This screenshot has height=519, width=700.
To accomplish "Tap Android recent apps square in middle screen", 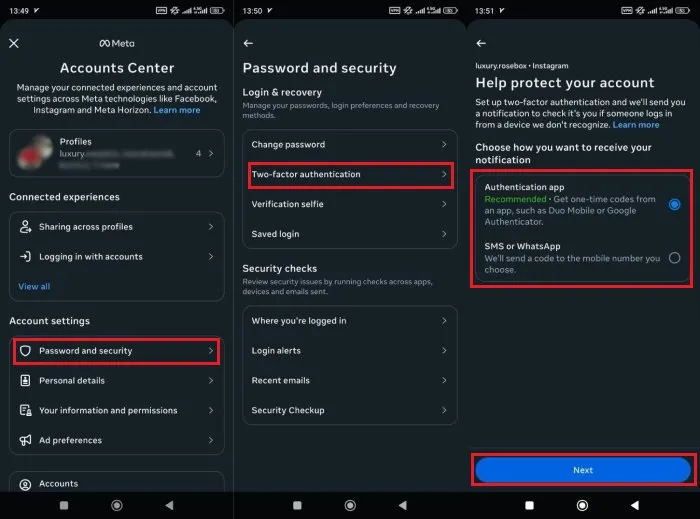I will point(297,505).
